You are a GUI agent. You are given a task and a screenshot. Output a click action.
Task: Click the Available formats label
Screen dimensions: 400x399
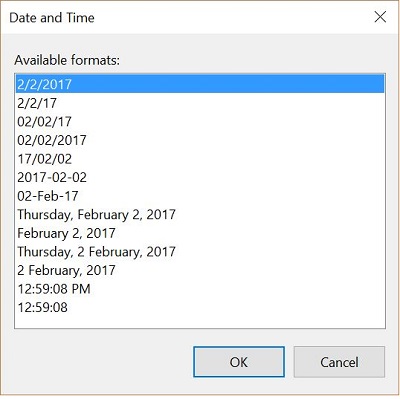tap(67, 60)
